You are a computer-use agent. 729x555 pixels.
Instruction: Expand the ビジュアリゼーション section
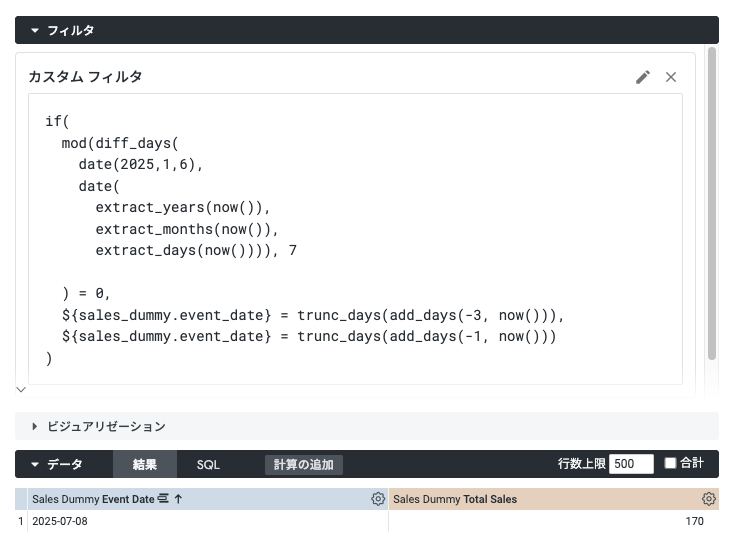pos(35,426)
